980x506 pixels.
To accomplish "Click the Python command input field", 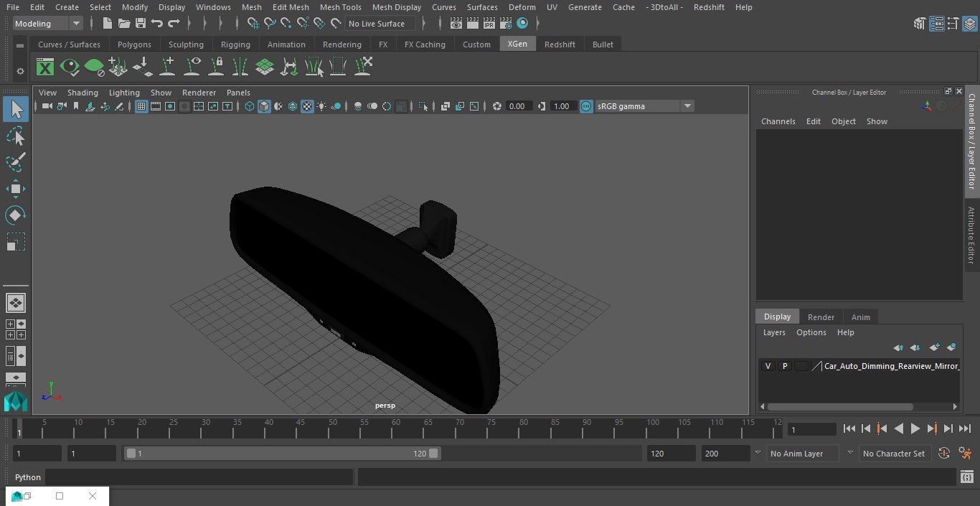I will pyautogui.click(x=199, y=477).
